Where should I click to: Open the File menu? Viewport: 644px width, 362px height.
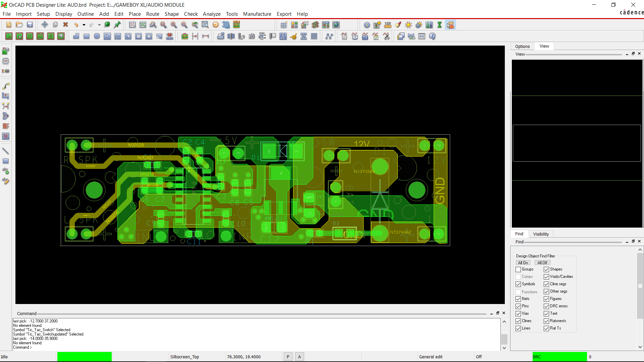7,14
